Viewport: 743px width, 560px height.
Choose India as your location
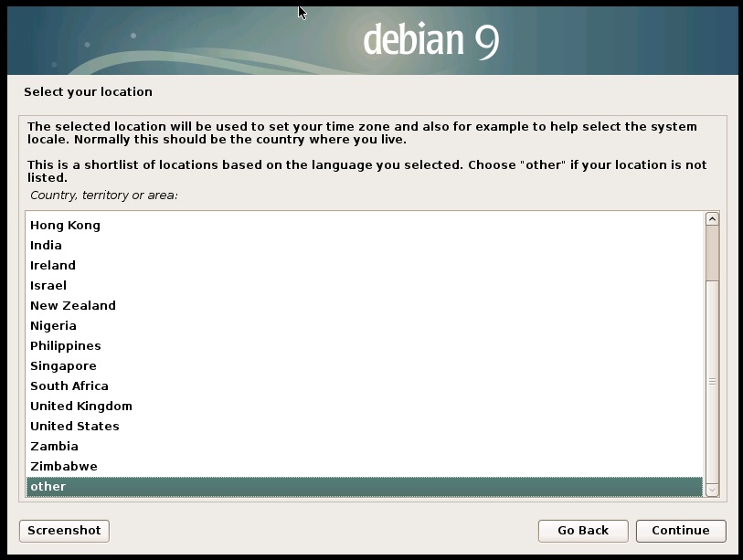tap(46, 245)
